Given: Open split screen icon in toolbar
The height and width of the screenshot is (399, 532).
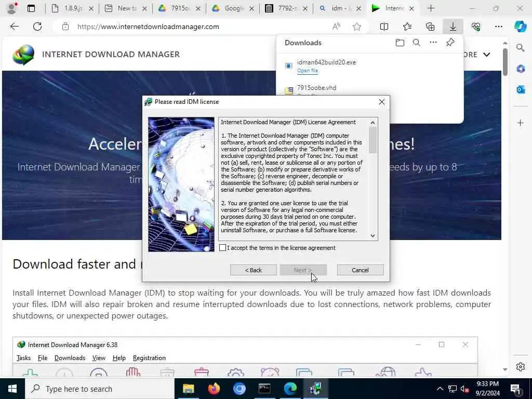Looking at the screenshot, I should coord(384,26).
